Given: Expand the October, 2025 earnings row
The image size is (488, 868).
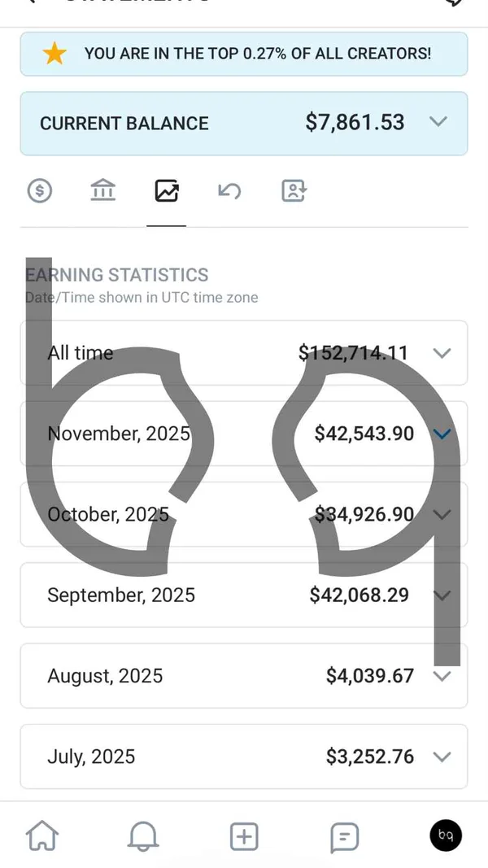Looking at the screenshot, I should click(x=442, y=514).
